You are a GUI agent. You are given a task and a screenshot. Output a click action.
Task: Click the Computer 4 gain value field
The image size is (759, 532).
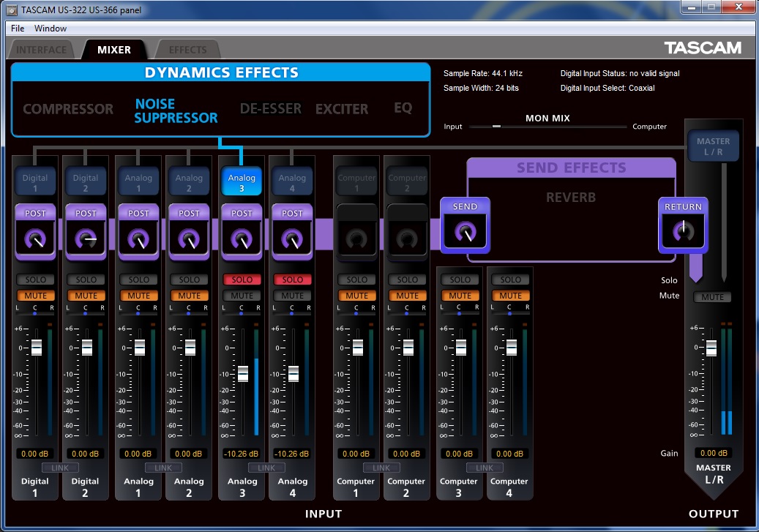[x=510, y=454]
